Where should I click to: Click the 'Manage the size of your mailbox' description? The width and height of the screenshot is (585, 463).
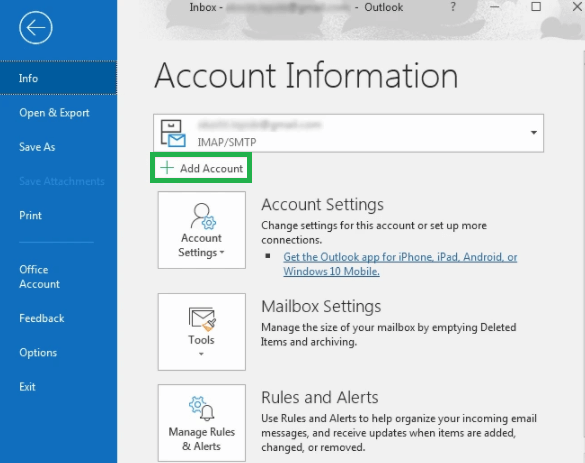coord(388,334)
